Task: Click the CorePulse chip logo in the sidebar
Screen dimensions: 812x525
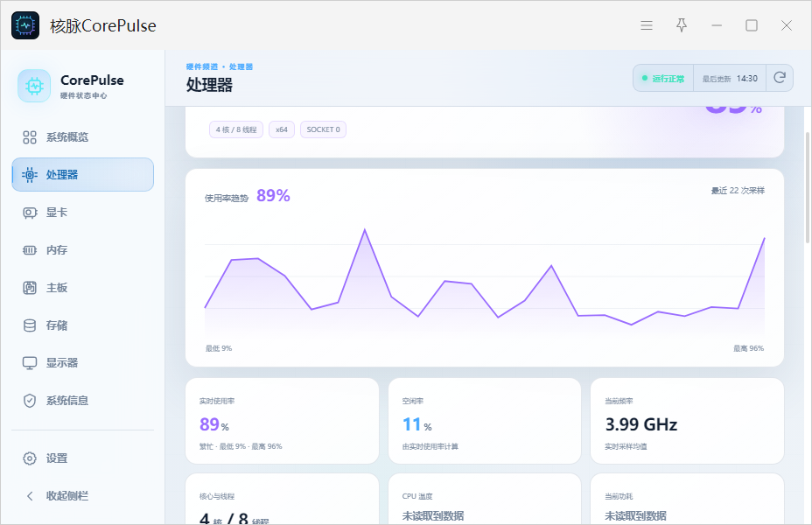Action: (x=34, y=86)
